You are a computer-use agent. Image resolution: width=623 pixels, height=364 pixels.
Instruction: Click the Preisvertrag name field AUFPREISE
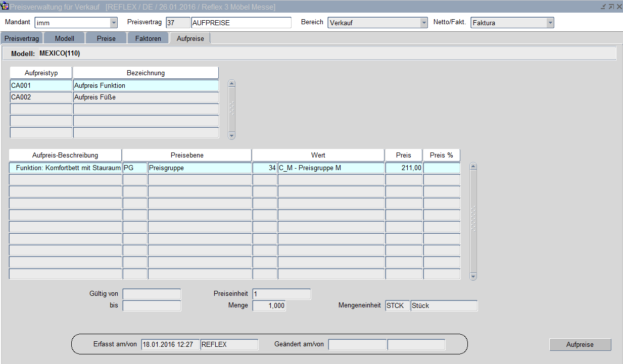click(241, 23)
